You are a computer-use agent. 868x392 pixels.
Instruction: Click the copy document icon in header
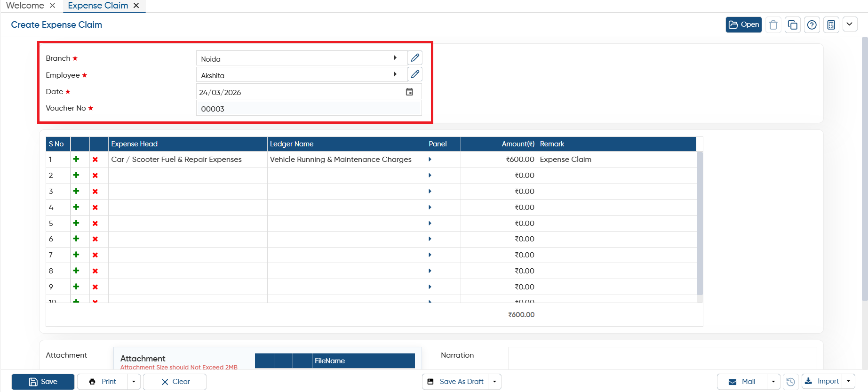coord(793,24)
